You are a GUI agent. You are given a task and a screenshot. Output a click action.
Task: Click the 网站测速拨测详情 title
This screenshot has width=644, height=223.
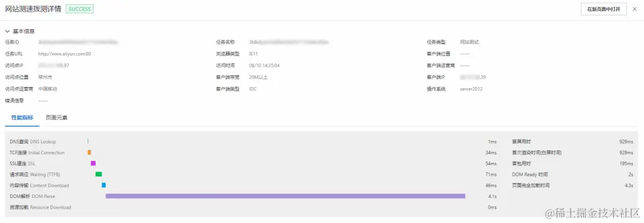pos(33,9)
